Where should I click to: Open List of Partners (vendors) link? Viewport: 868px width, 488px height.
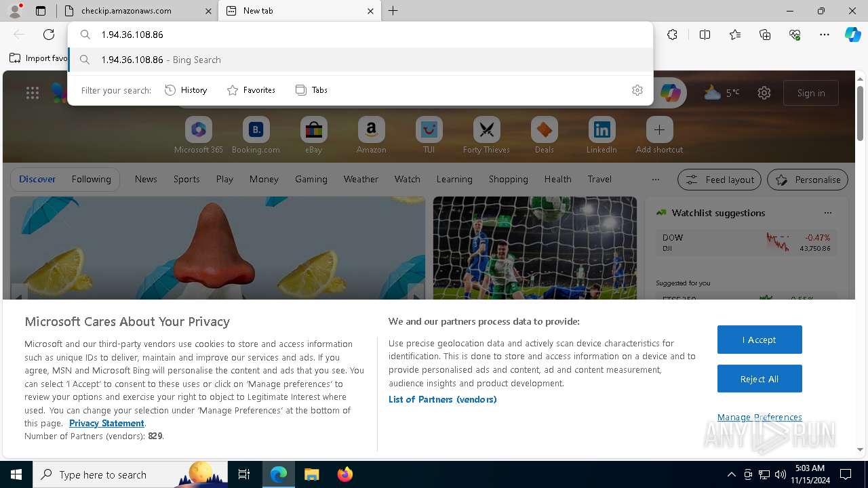click(442, 399)
